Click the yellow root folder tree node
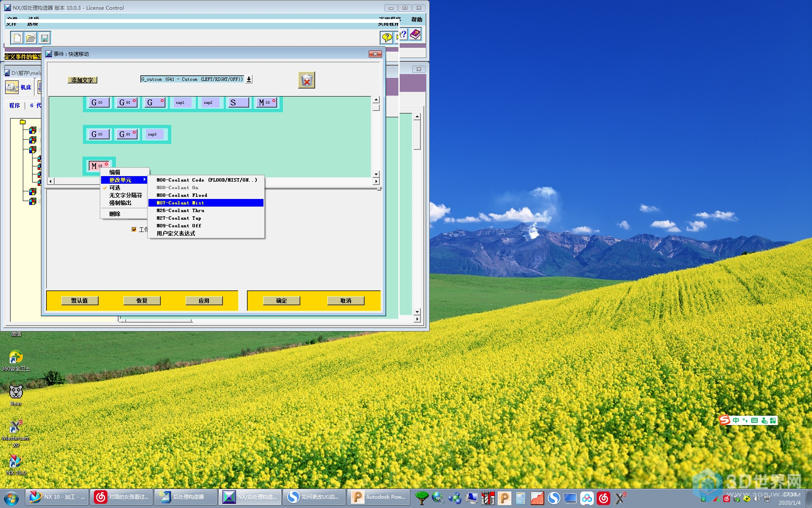The height and width of the screenshot is (508, 812). pos(23,122)
